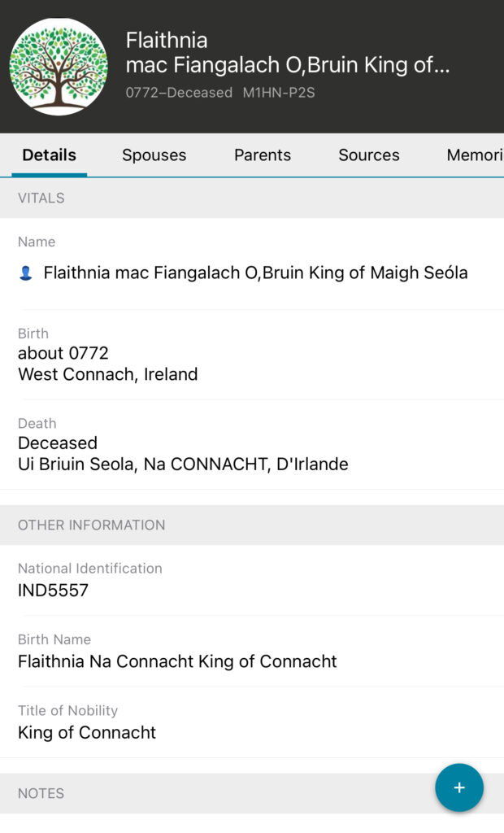This screenshot has width=504, height=833.
Task: Tap the header name Flaithnia
Action: tap(167, 40)
